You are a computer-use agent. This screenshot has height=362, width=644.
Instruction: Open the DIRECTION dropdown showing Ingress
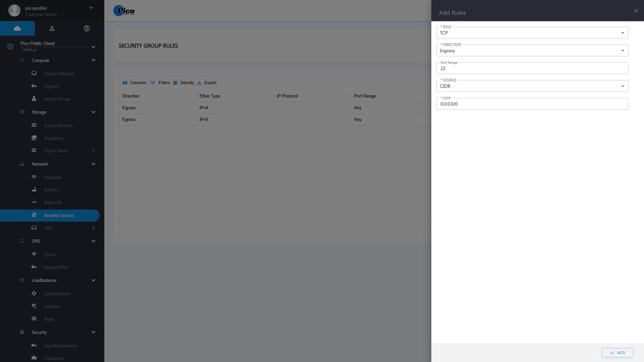[x=532, y=51]
